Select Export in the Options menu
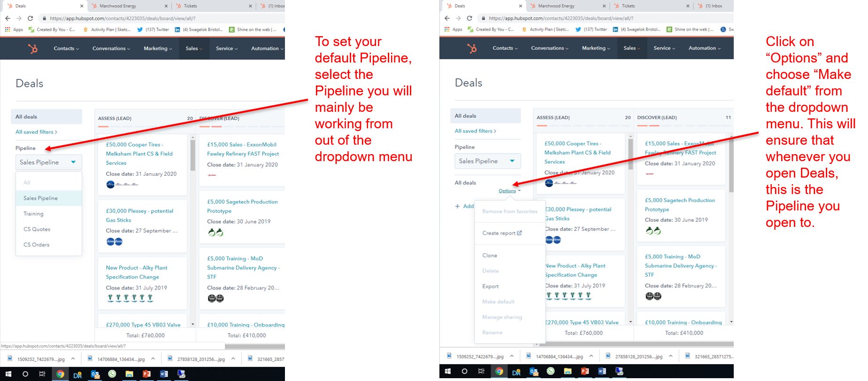Viewport: 868px width, 381px height. (491, 286)
